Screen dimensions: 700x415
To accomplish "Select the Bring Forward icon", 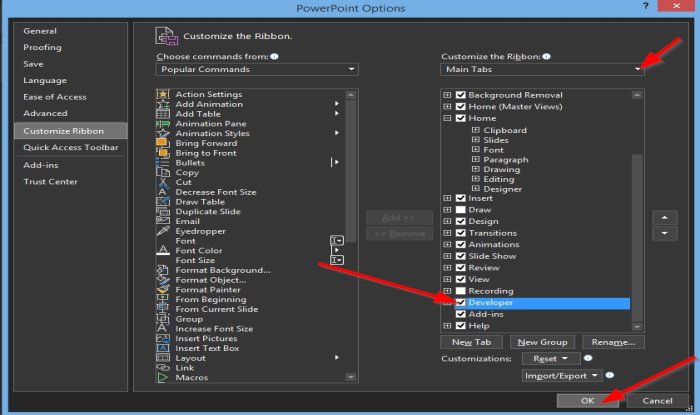I will 163,143.
